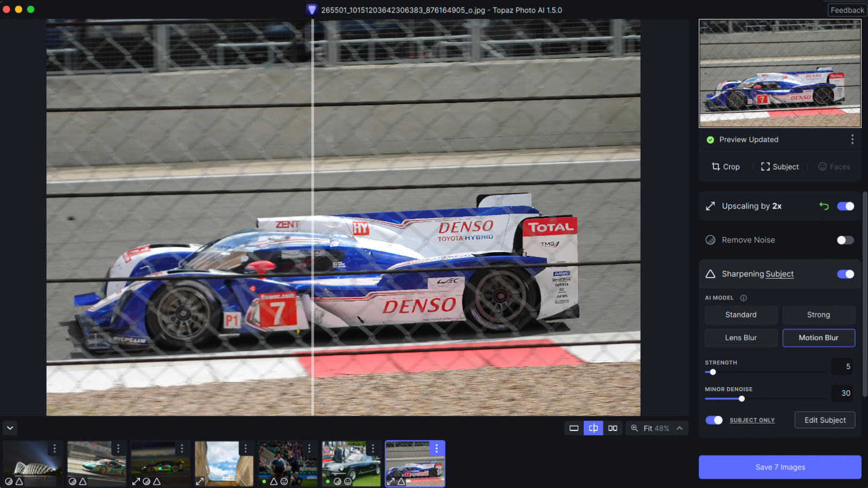This screenshot has height=488, width=868.
Task: Click the Strength value field showing 5
Action: [842, 367]
